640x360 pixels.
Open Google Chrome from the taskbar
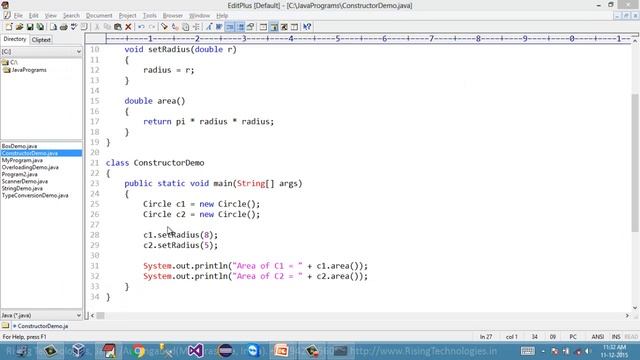click(x=138, y=351)
